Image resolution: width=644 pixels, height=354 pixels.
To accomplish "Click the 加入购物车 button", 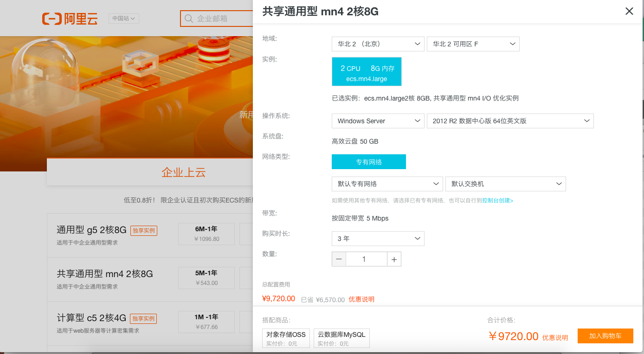I will tap(605, 336).
